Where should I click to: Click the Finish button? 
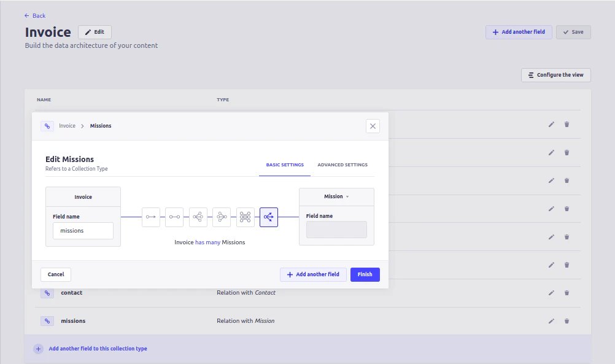coord(365,274)
